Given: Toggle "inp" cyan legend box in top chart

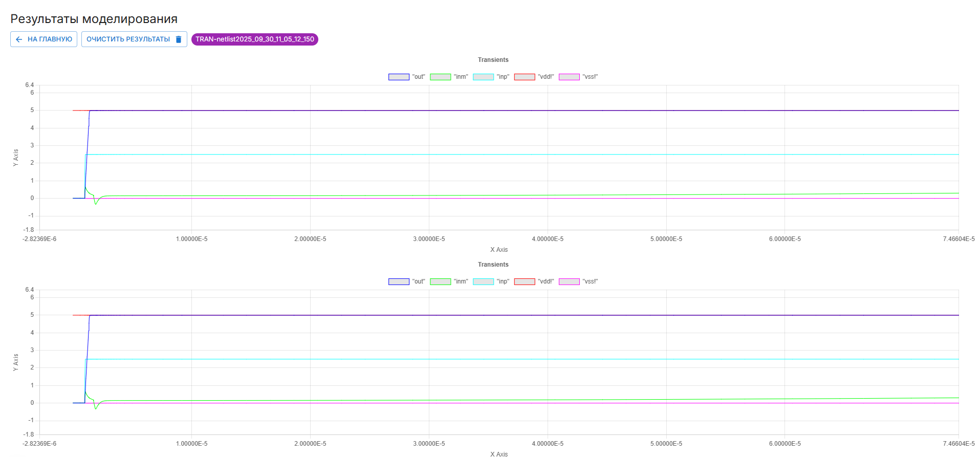Looking at the screenshot, I should [483, 77].
